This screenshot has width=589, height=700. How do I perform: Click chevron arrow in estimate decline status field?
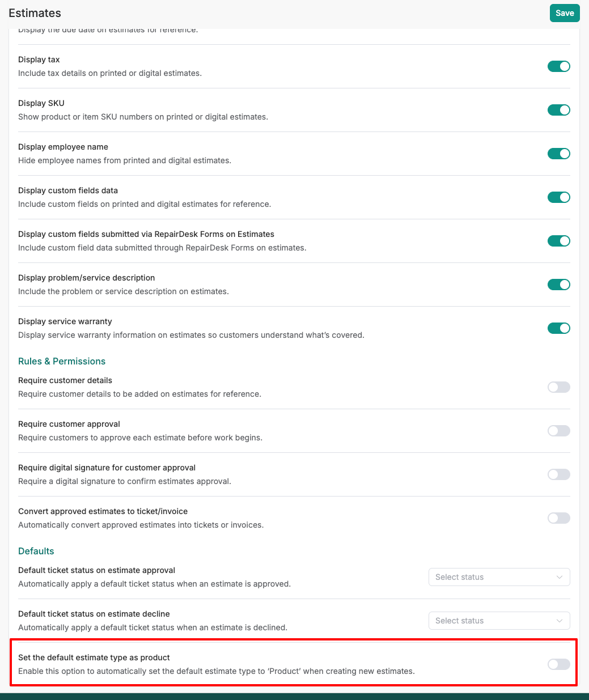tap(560, 621)
